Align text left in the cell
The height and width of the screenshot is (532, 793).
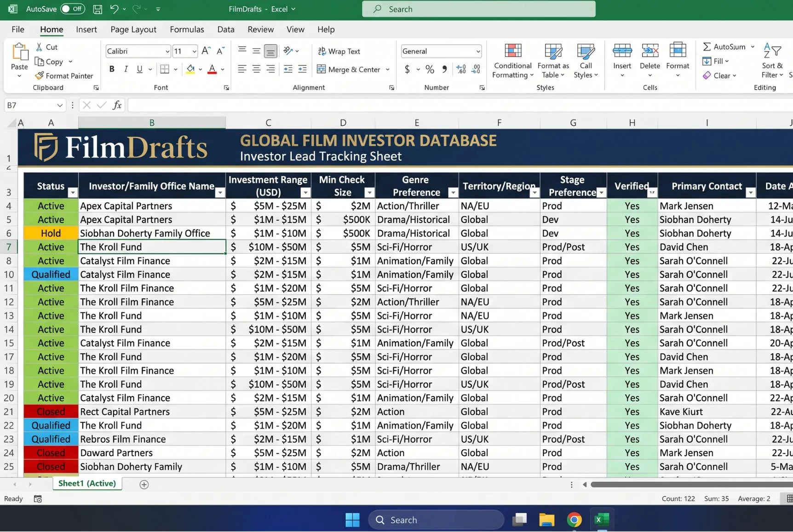242,69
